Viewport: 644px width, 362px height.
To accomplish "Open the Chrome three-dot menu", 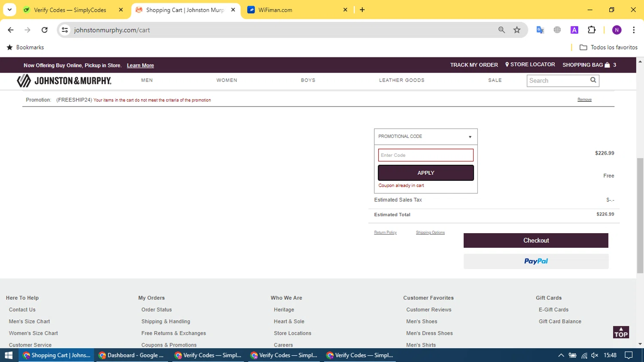I will (x=634, y=30).
